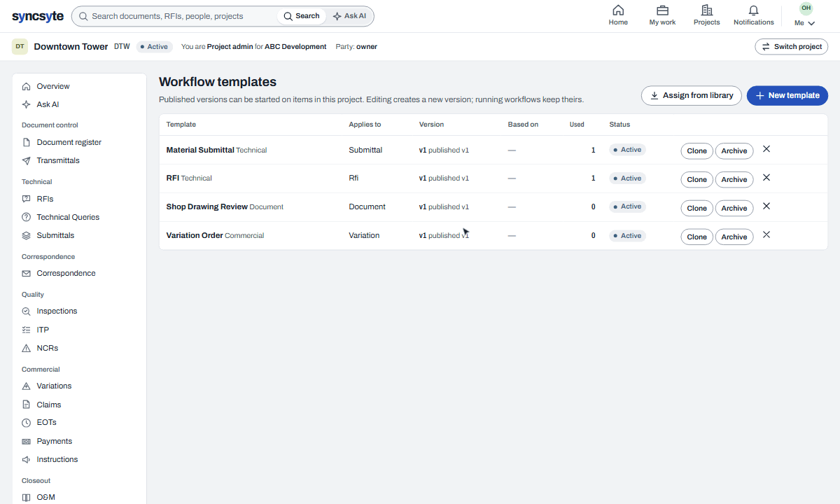Click the NCRs warning icon
Viewport: 840px width, 504px height.
pyautogui.click(x=27, y=348)
